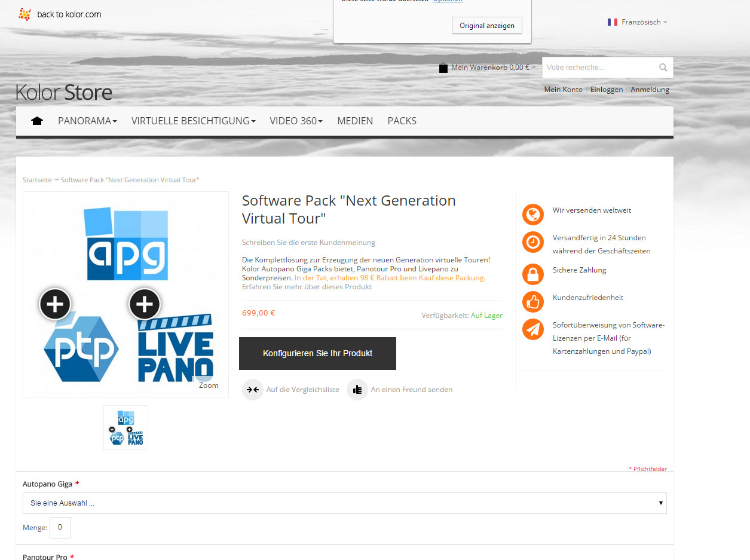Image resolution: width=750 pixels, height=560 pixels.
Task: Open the VIDEO 360 menu
Action: tap(296, 121)
